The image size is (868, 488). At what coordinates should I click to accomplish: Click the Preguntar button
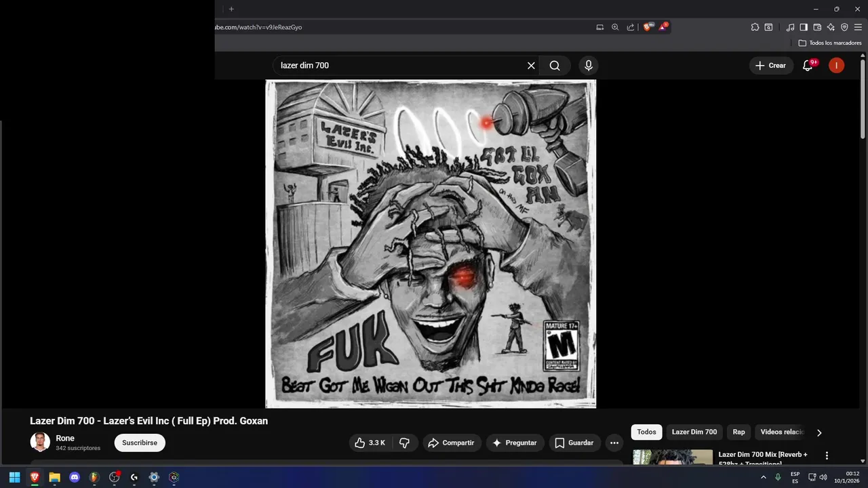pyautogui.click(x=515, y=443)
